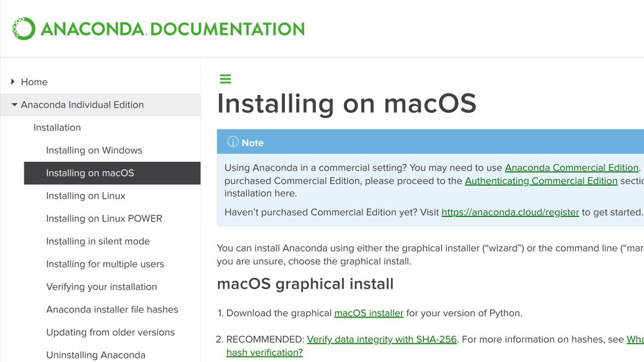Click the ANACONDA DOCUMENTATION header title
The height and width of the screenshot is (362, 644).
(x=172, y=28)
